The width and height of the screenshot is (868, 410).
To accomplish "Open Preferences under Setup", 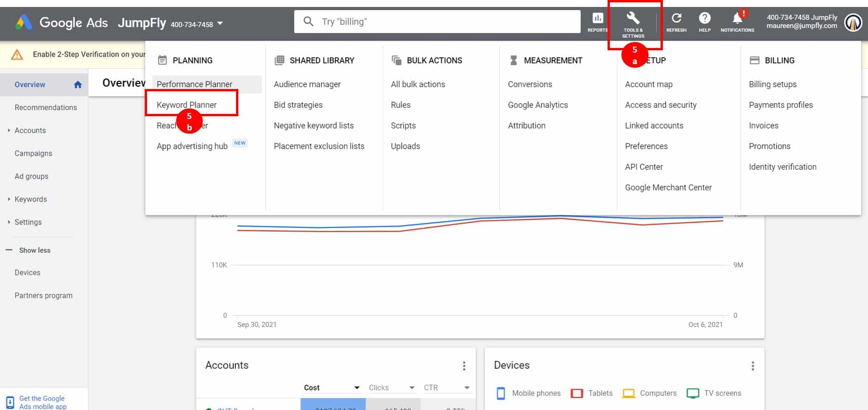I will [x=646, y=146].
